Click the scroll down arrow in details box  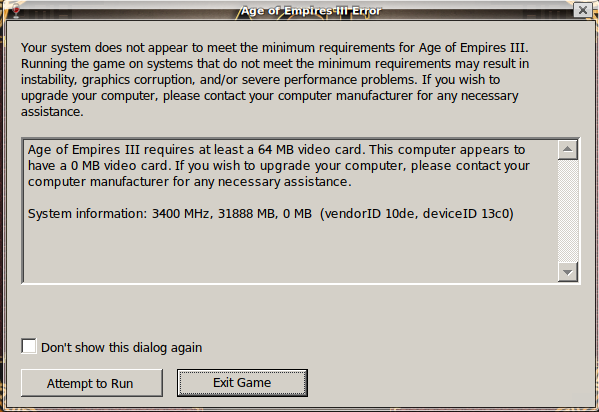tap(568, 272)
